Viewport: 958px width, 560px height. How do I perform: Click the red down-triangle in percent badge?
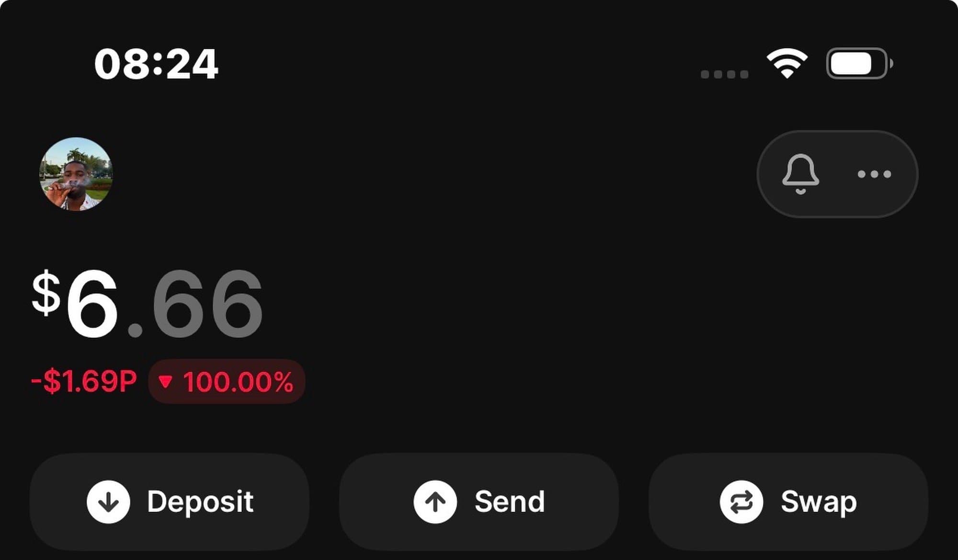165,381
